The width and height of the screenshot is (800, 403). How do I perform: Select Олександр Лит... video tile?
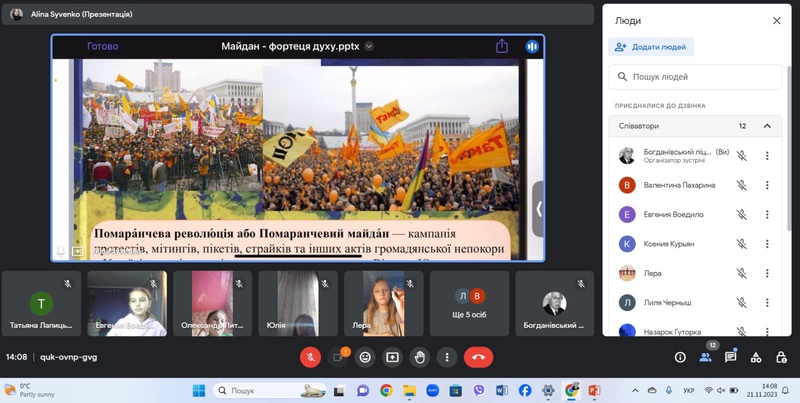point(212,304)
